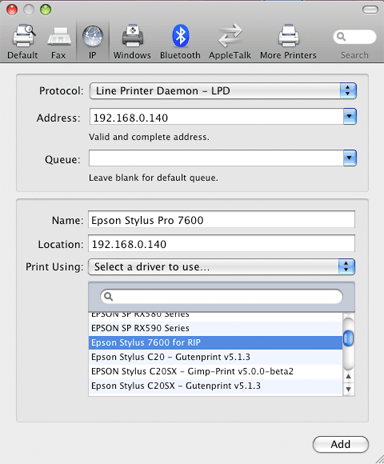Zoom the window with green button
This screenshot has height=464, width=384.
(46, 10)
